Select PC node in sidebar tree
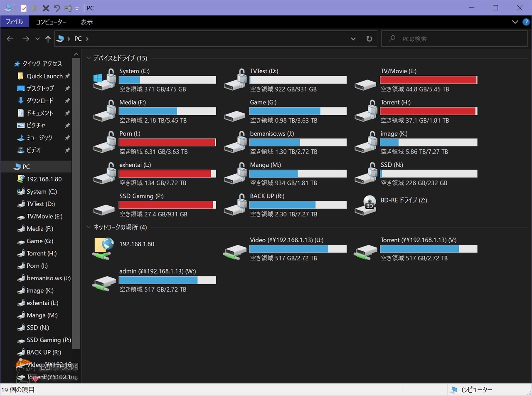 (36, 167)
